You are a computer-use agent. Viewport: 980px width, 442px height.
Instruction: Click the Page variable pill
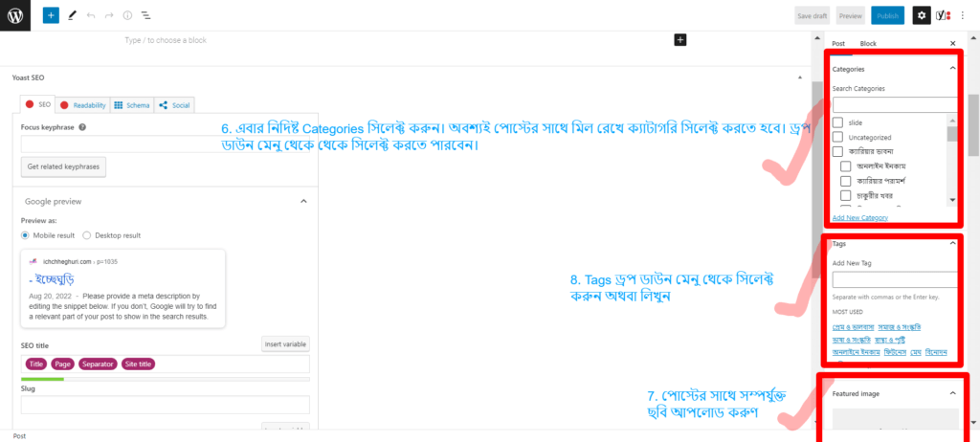pyautogui.click(x=62, y=364)
